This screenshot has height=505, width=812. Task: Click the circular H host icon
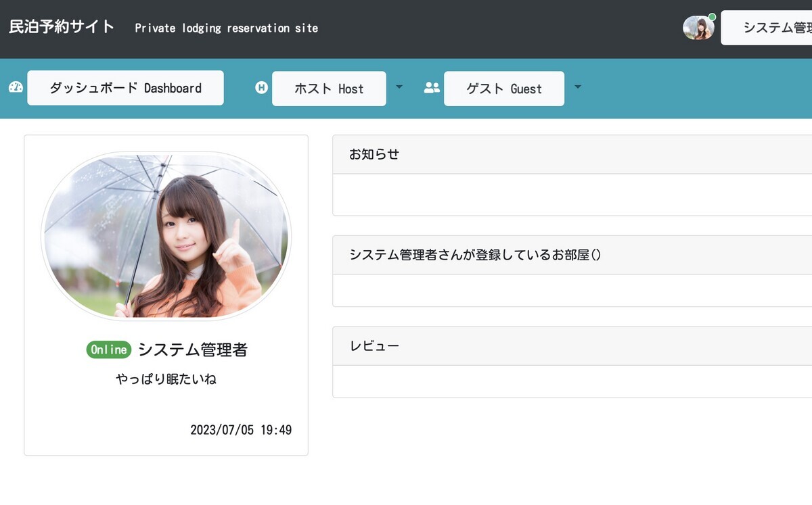tap(261, 87)
